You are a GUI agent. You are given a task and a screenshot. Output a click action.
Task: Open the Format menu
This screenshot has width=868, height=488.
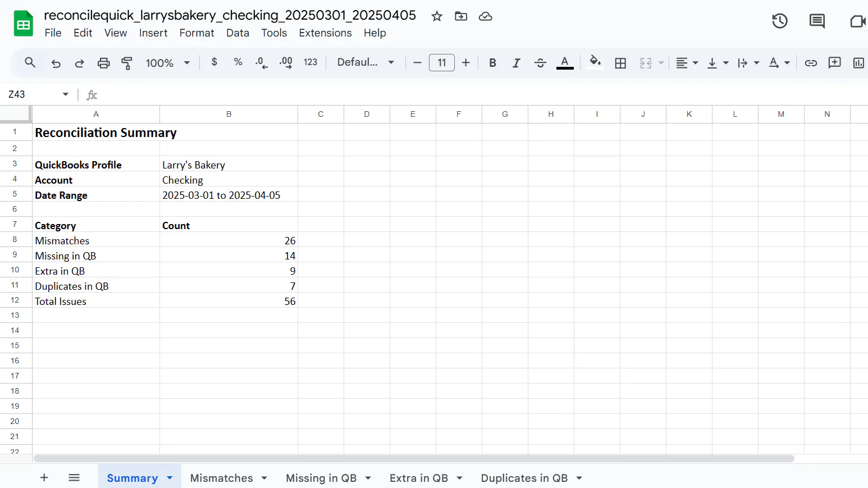point(197,33)
